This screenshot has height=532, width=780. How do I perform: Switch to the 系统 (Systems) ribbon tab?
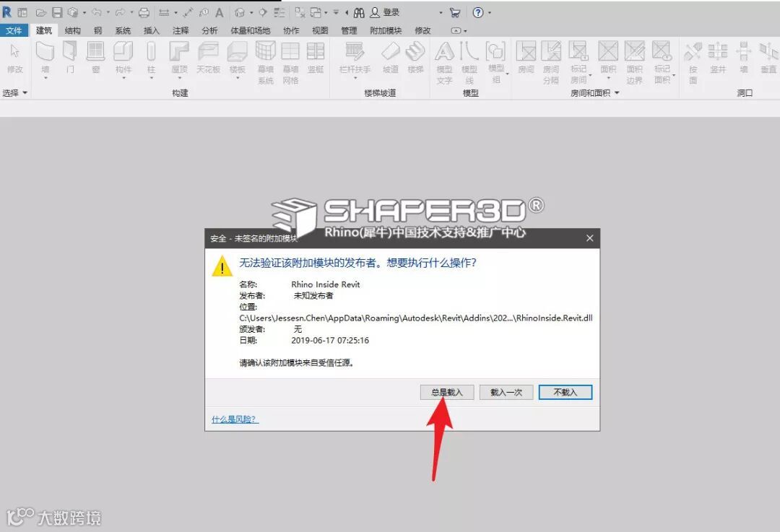(x=123, y=30)
